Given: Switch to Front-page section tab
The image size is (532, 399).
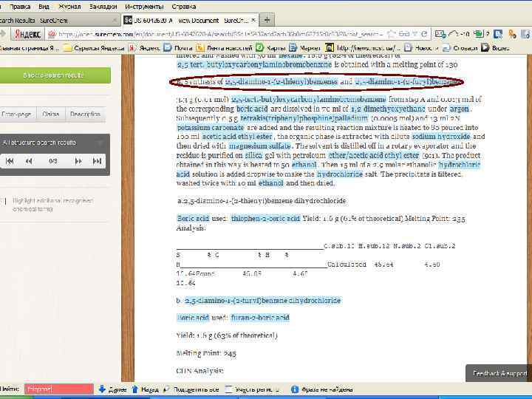Looking at the screenshot, I should (x=16, y=115).
